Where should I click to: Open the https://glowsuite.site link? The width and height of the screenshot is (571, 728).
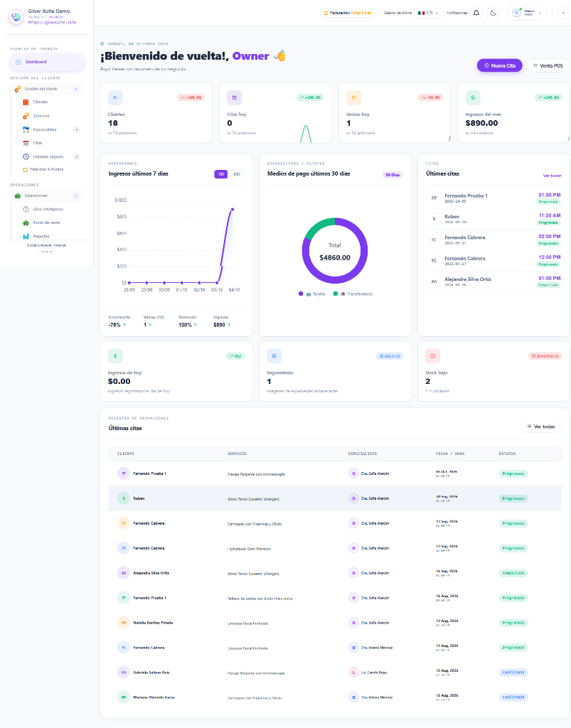point(52,22)
